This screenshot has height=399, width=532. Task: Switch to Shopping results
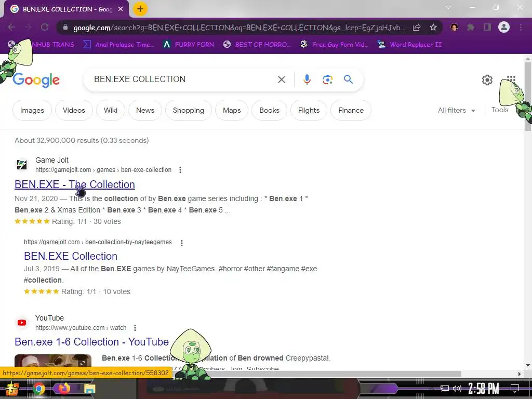[x=188, y=110]
